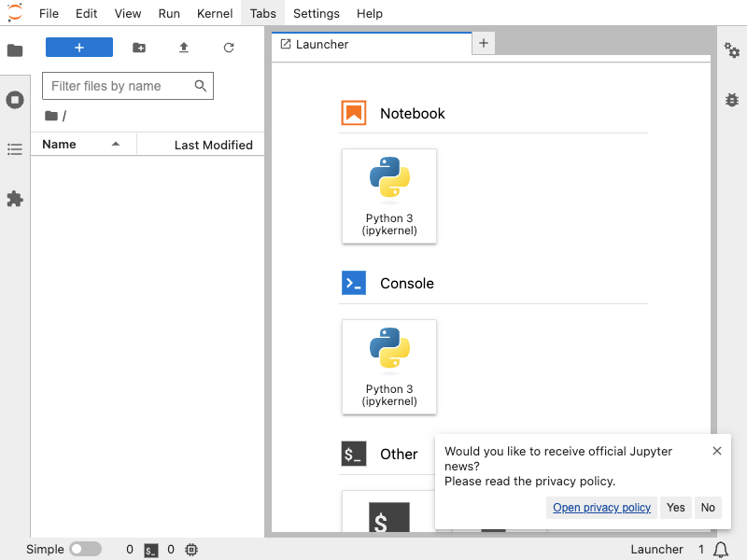Click the Upload Files icon
Screen dimensions: 747x560
click(x=184, y=48)
